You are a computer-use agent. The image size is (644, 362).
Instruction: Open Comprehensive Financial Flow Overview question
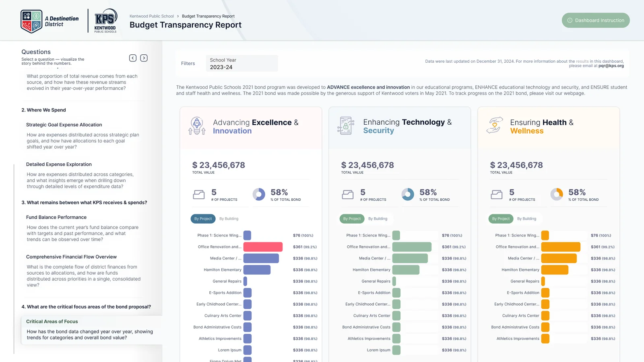point(71,257)
